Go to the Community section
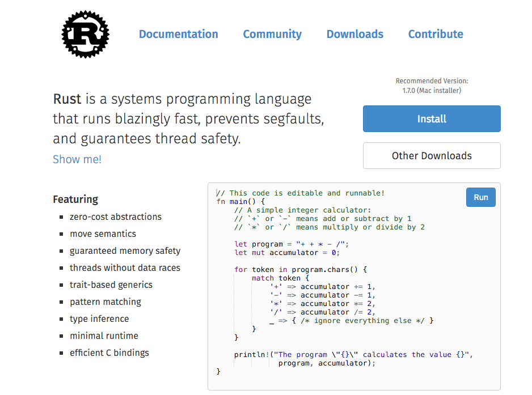 point(272,34)
